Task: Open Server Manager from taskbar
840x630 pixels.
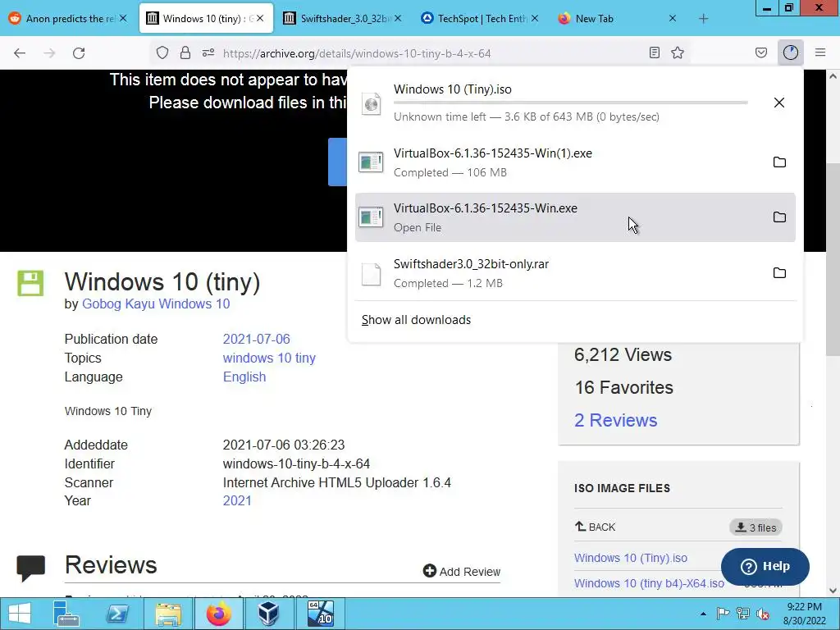Action: pos(66,614)
